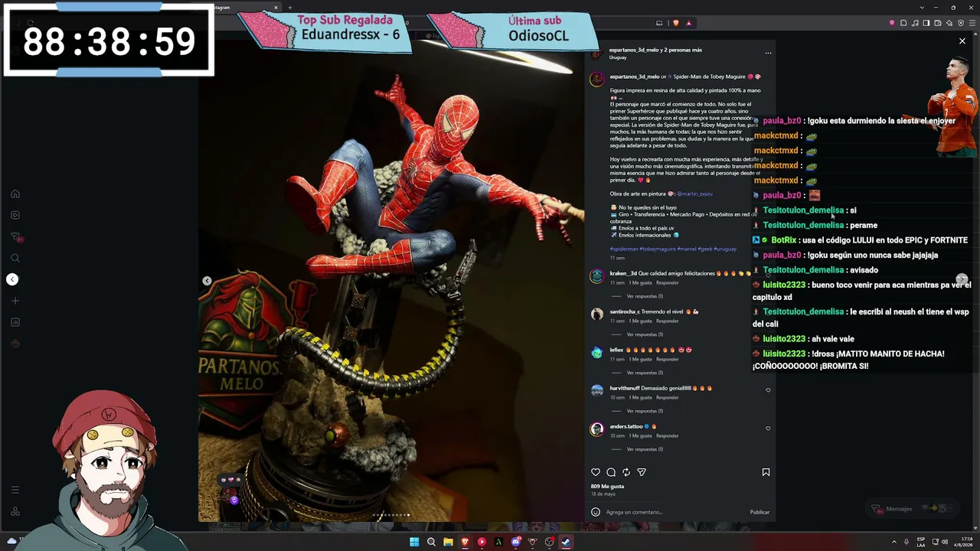Reply to lefiex's comment
Viewport: 980px width, 551px height.
tap(668, 359)
